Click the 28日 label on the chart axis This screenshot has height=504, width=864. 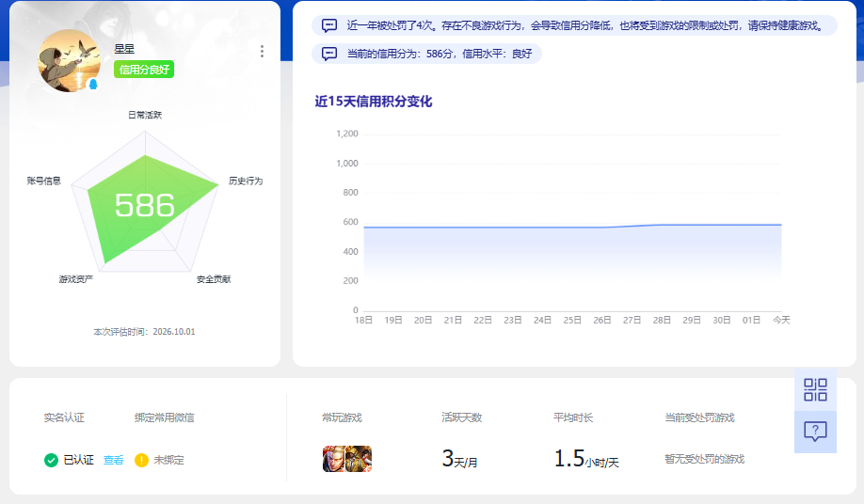click(662, 321)
